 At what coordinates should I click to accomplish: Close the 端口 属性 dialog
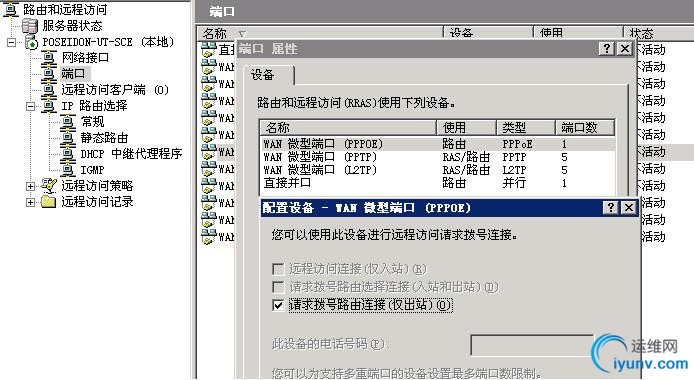625,49
